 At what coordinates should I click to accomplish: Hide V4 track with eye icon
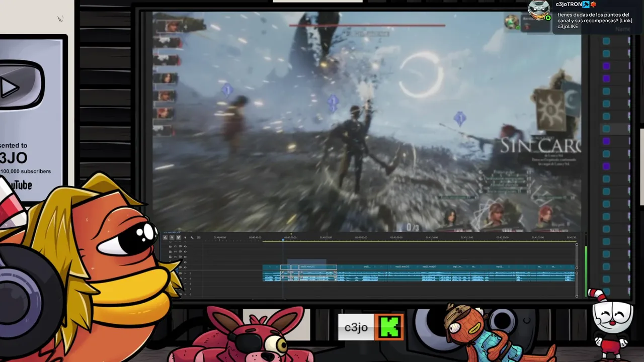point(185,251)
